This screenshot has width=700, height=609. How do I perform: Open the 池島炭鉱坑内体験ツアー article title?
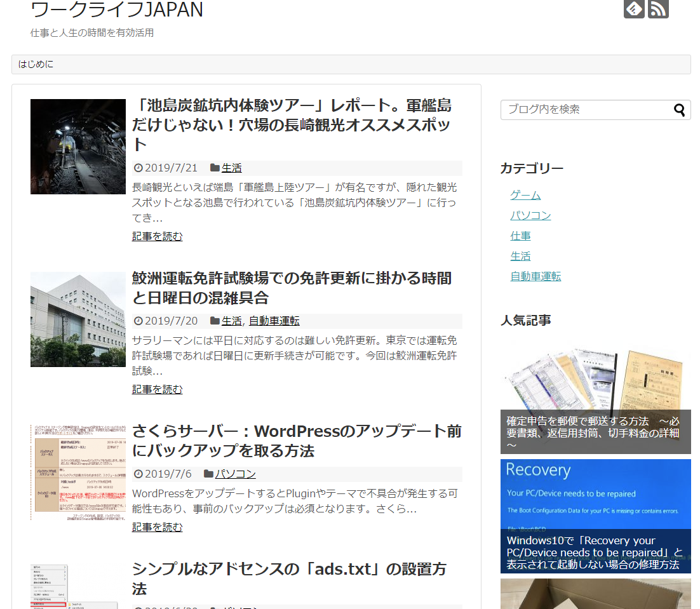(x=292, y=125)
